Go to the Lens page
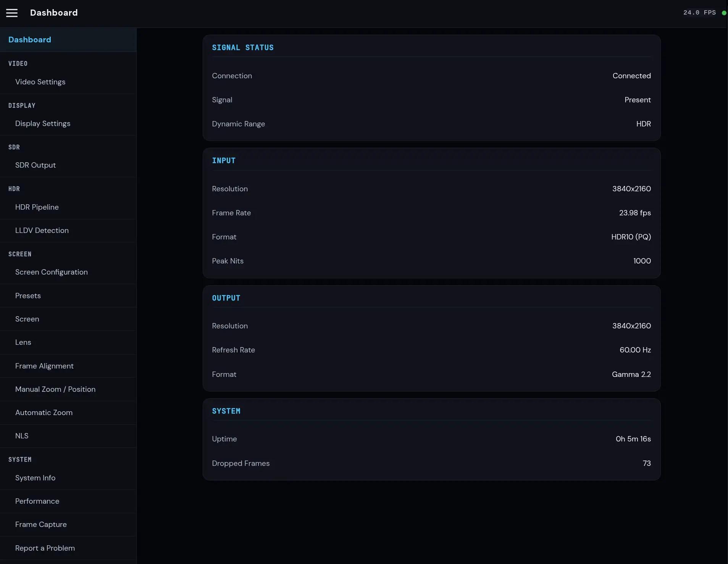728x564 pixels. (x=68, y=343)
